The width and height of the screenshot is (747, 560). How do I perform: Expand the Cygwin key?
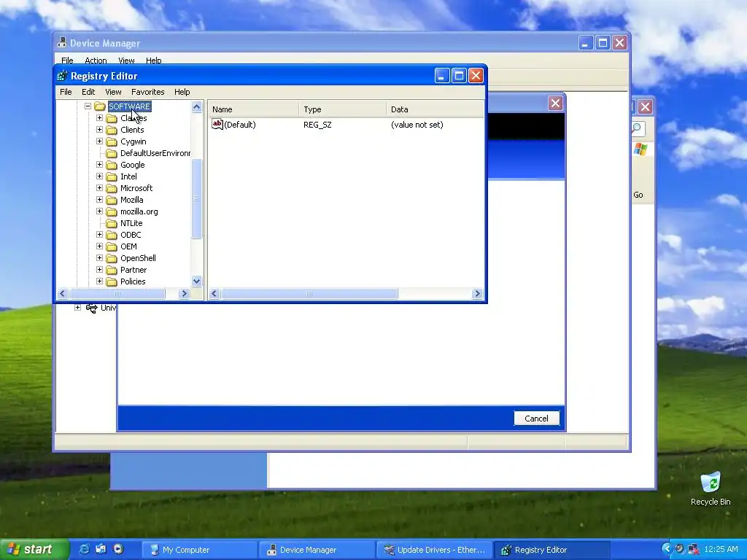[99, 141]
